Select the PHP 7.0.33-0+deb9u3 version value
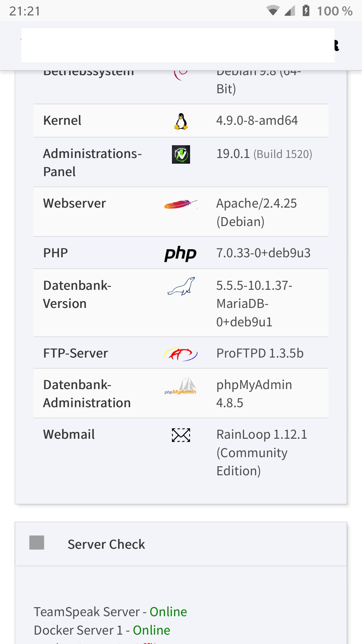362x644 pixels. (x=263, y=253)
